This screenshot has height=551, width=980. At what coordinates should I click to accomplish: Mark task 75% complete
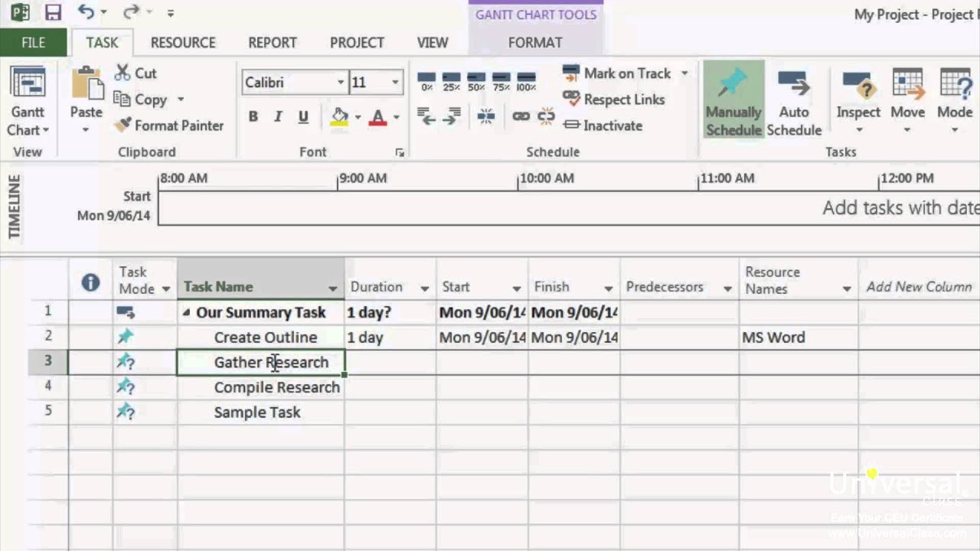[501, 81]
